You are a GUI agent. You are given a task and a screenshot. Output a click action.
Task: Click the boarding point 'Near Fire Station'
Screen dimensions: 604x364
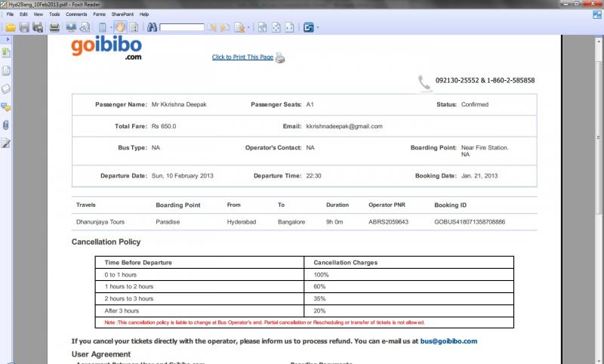click(x=485, y=147)
